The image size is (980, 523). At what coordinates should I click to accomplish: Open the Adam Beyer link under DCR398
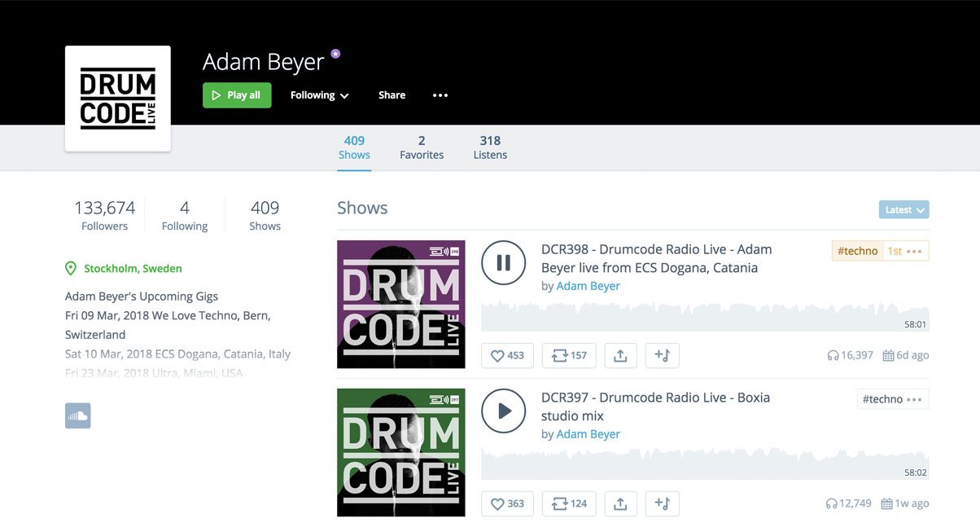coord(588,286)
